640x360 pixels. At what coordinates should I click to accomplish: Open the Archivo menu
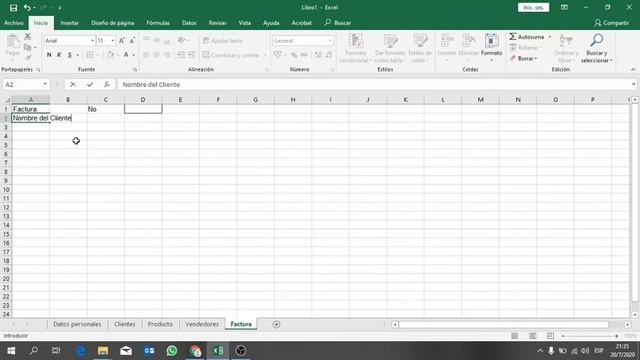click(13, 23)
